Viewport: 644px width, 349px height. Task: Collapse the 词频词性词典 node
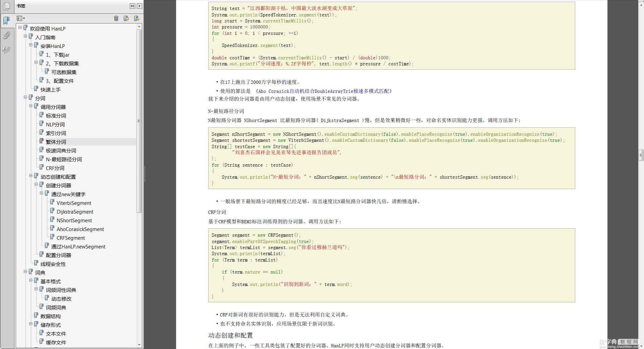36,289
